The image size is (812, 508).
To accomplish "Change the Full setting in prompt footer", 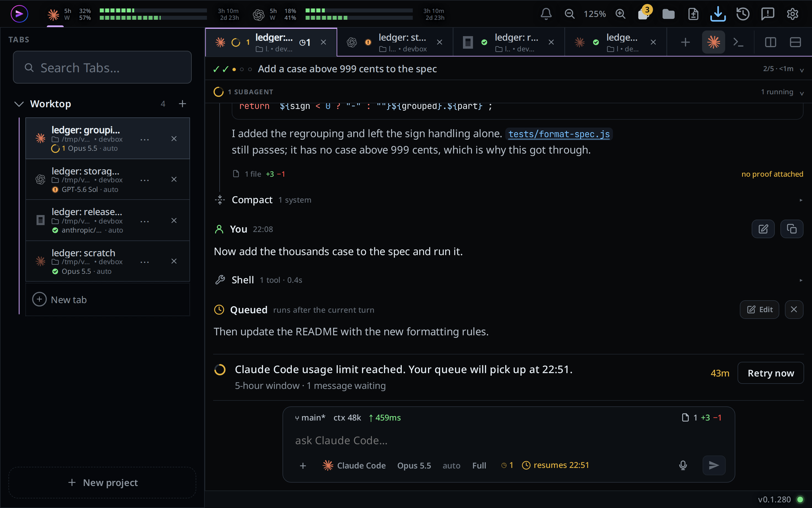I will point(479,465).
